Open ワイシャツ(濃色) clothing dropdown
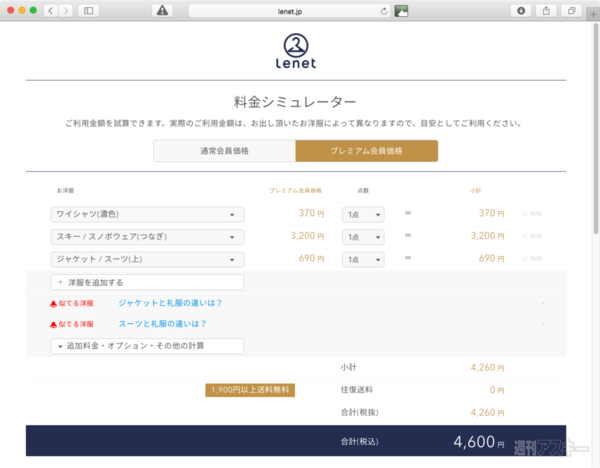600x468 pixels. (x=147, y=214)
